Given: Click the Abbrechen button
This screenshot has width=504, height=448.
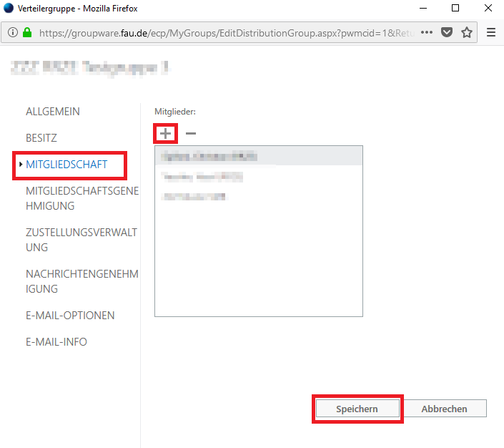Looking at the screenshot, I should click(444, 409).
